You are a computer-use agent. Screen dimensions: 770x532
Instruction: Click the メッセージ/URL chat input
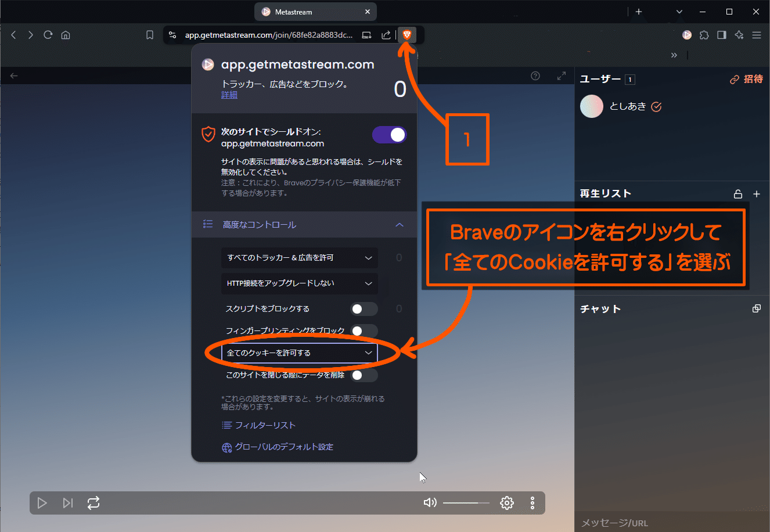[672, 523]
